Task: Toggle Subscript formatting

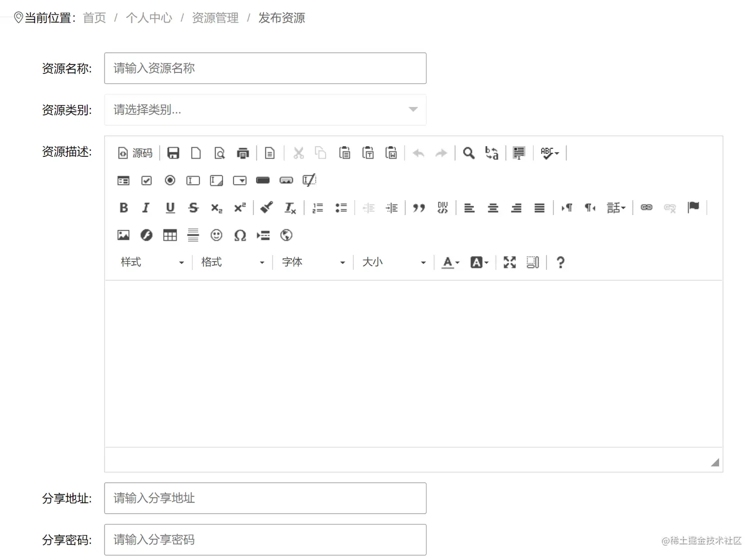Action: point(216,208)
